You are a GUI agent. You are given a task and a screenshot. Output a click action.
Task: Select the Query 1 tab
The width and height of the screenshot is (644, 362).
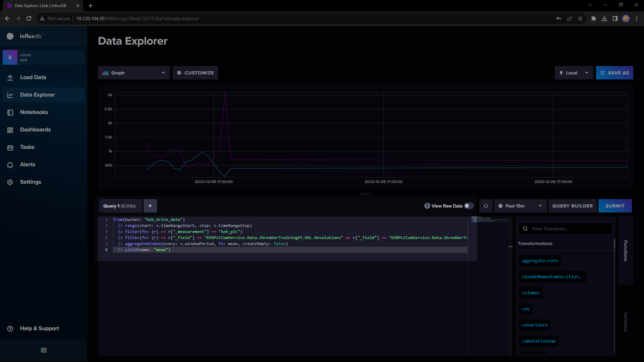click(x=119, y=206)
